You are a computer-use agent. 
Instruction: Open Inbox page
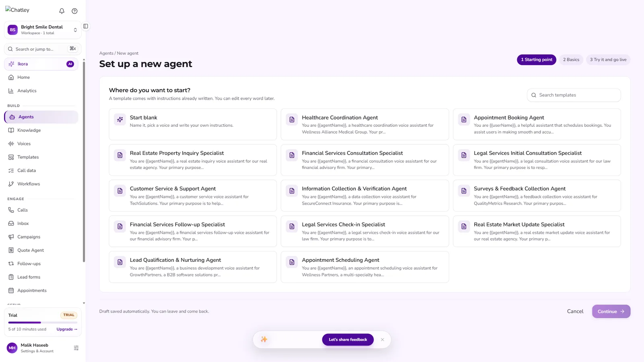tap(41, 224)
